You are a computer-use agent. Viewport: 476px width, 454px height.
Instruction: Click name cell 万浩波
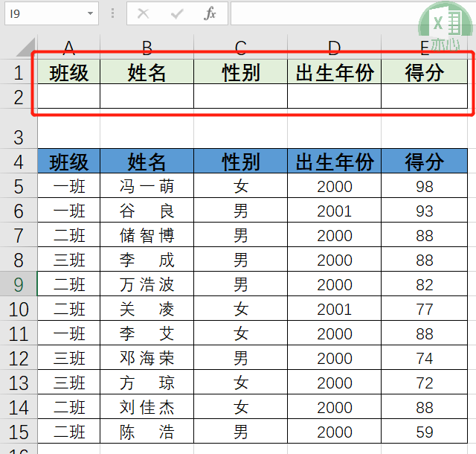(147, 284)
